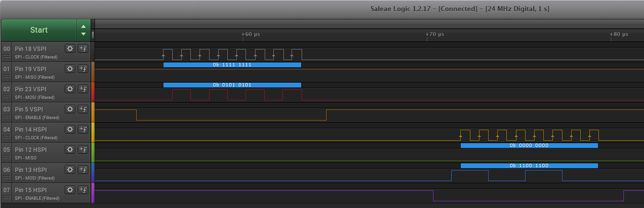
Task: Open Pin 12 HSPI channel settings gear
Action: click(70, 149)
